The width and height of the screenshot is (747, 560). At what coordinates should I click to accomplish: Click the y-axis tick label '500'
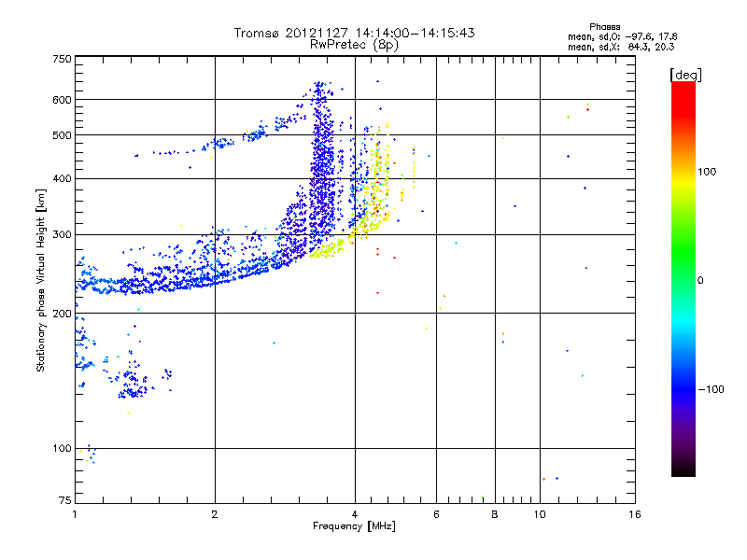click(62, 135)
